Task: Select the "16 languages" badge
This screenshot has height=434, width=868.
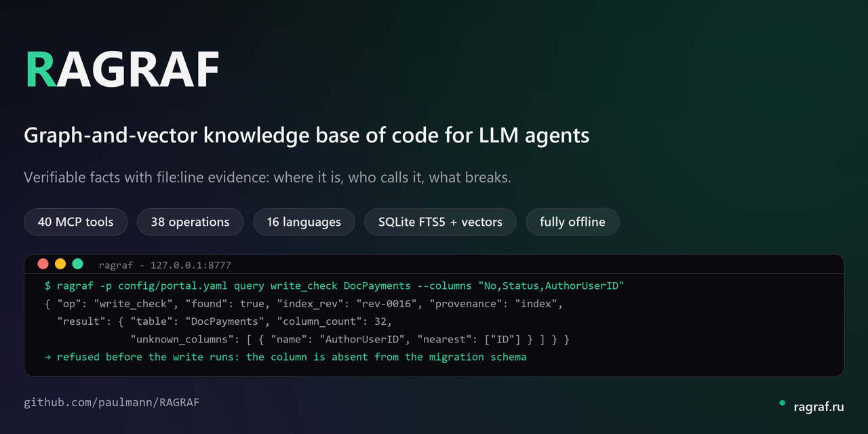Action: click(x=304, y=222)
